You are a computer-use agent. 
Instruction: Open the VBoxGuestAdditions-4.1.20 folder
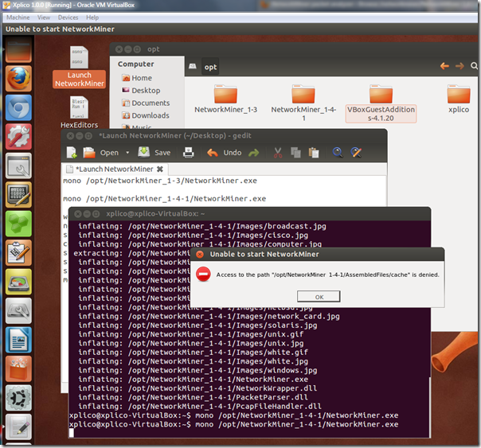(x=381, y=103)
